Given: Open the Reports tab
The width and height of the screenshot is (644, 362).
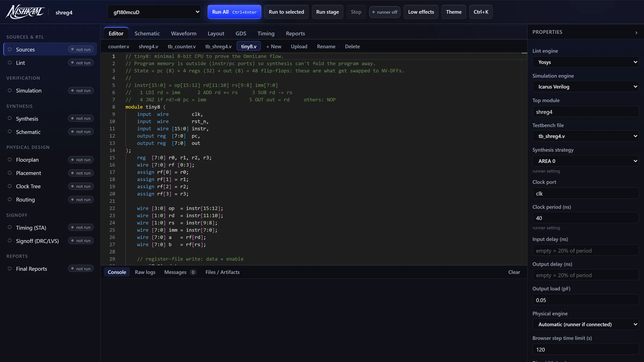Looking at the screenshot, I should tap(295, 34).
